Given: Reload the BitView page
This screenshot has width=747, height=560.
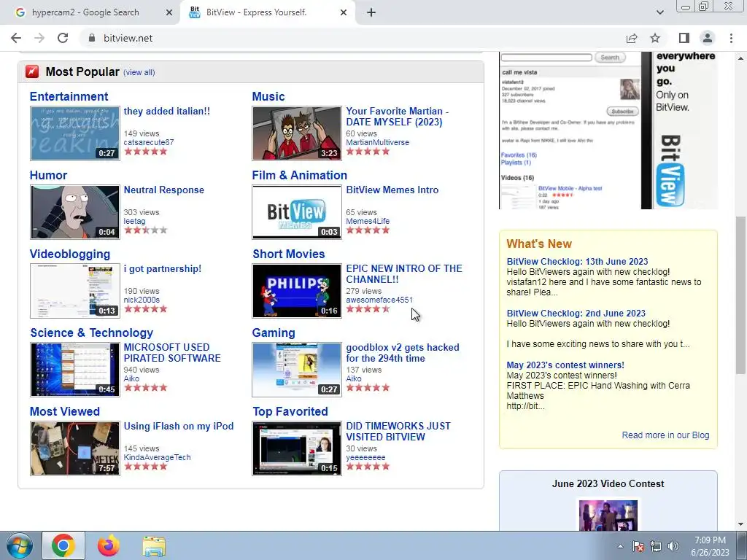Looking at the screenshot, I should pos(63,38).
